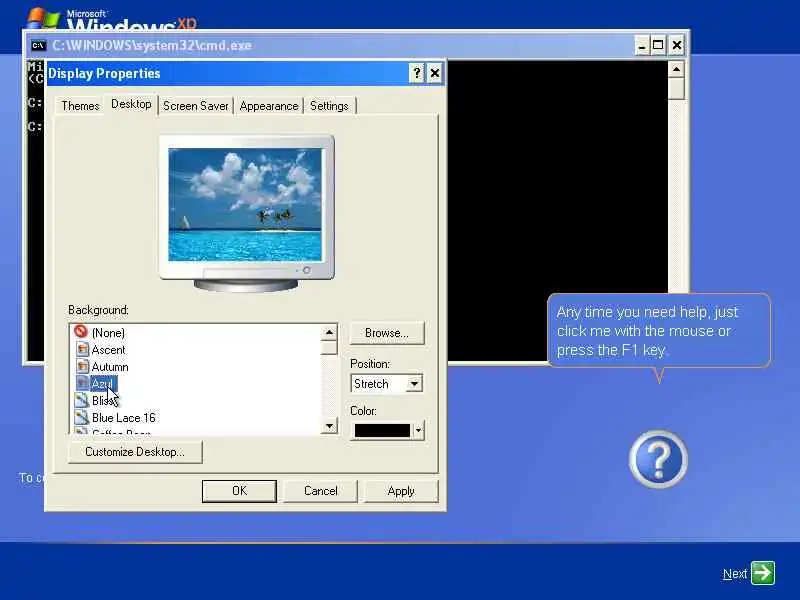The width and height of the screenshot is (800, 600).
Task: Click the Apply button
Action: (x=401, y=491)
